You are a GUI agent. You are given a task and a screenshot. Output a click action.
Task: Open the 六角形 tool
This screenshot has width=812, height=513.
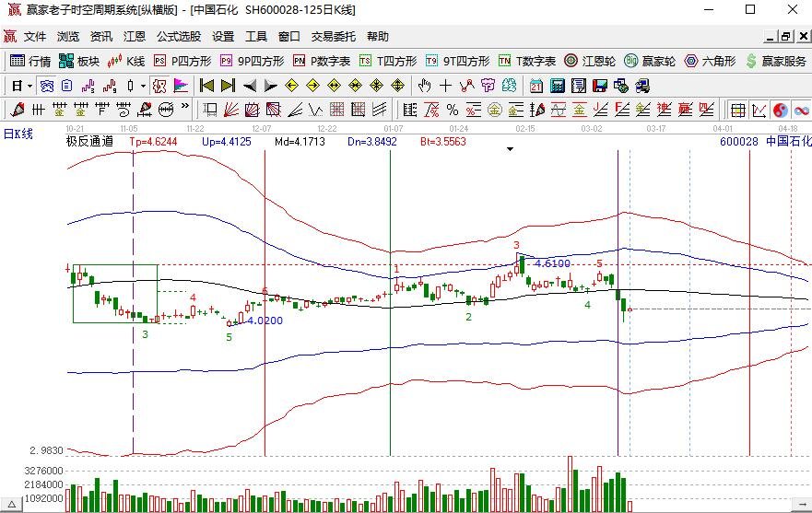point(710,61)
